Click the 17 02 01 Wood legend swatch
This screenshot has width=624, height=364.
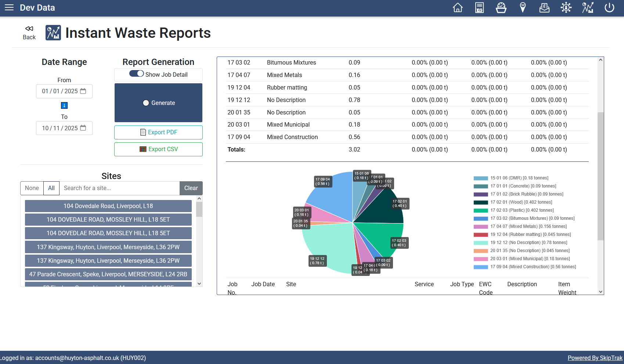480,203
